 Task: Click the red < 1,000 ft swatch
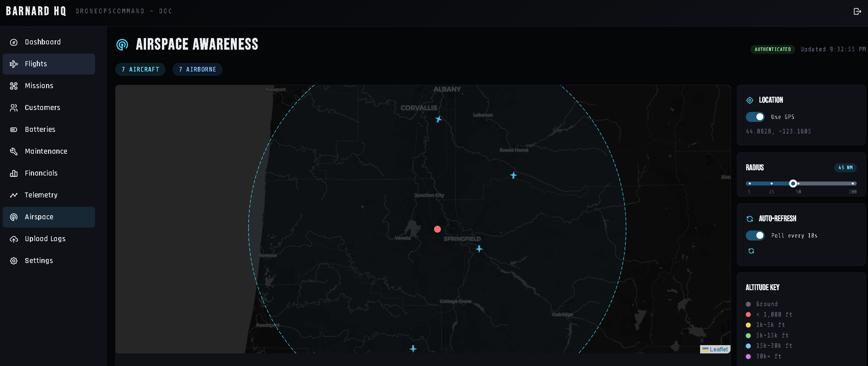click(748, 314)
